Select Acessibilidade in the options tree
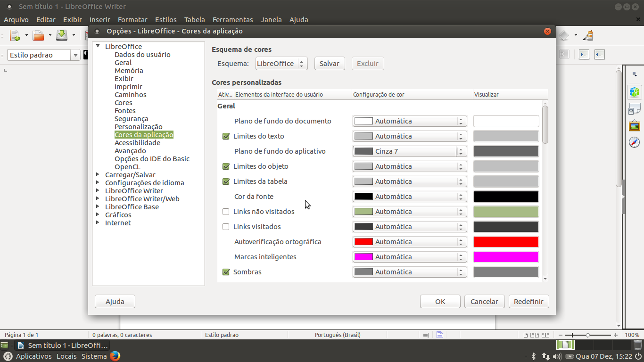The width and height of the screenshot is (644, 362). [x=138, y=143]
